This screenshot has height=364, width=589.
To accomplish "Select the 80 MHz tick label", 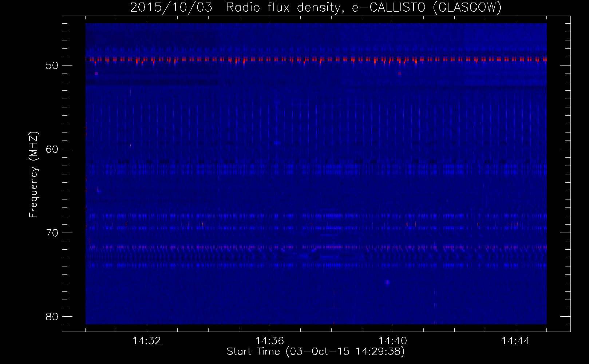I will (52, 317).
